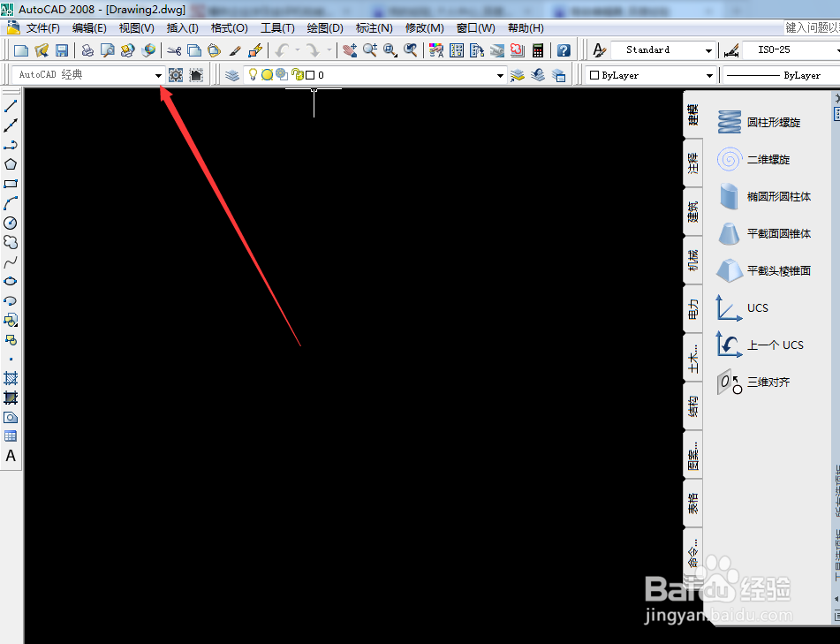Image resolution: width=840 pixels, height=644 pixels.
Task: Select the Table tool
Action: [11, 436]
